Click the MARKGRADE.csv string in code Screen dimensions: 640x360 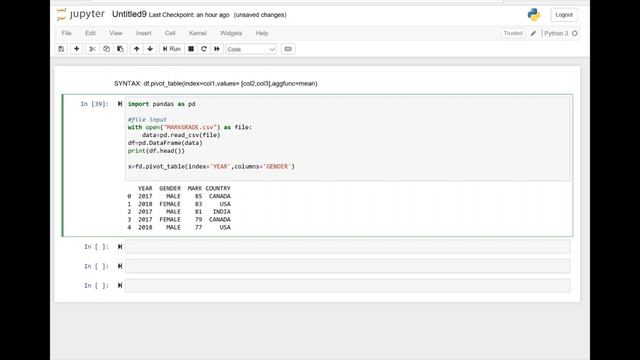point(189,127)
